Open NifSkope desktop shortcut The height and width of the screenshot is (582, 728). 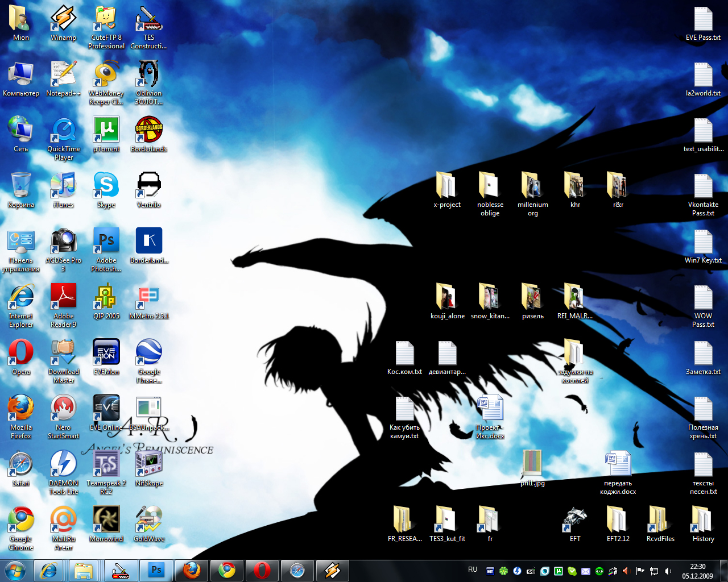coord(149,468)
